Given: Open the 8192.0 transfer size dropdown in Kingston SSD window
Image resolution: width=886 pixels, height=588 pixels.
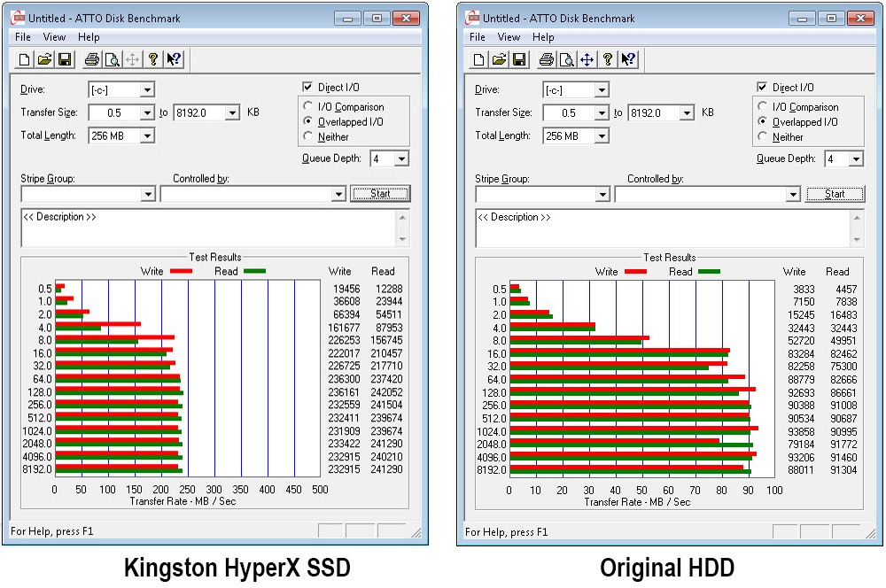Looking at the screenshot, I should click(x=232, y=113).
